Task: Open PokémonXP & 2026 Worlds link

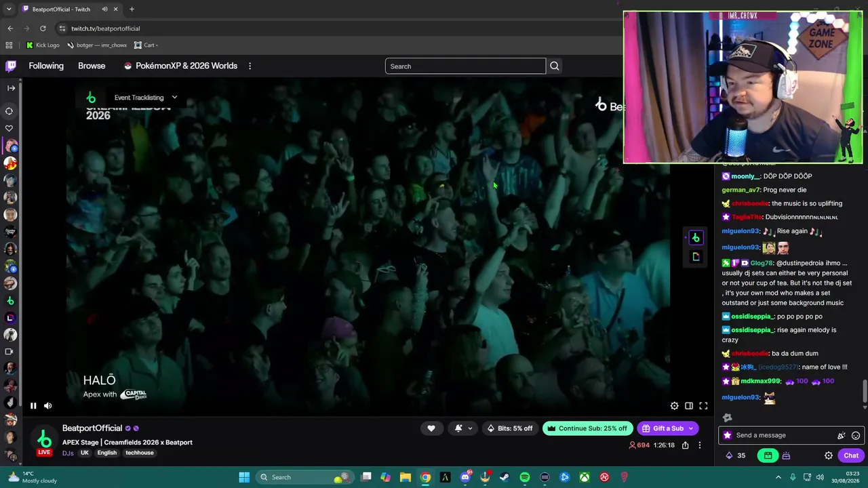Action: [x=180, y=66]
